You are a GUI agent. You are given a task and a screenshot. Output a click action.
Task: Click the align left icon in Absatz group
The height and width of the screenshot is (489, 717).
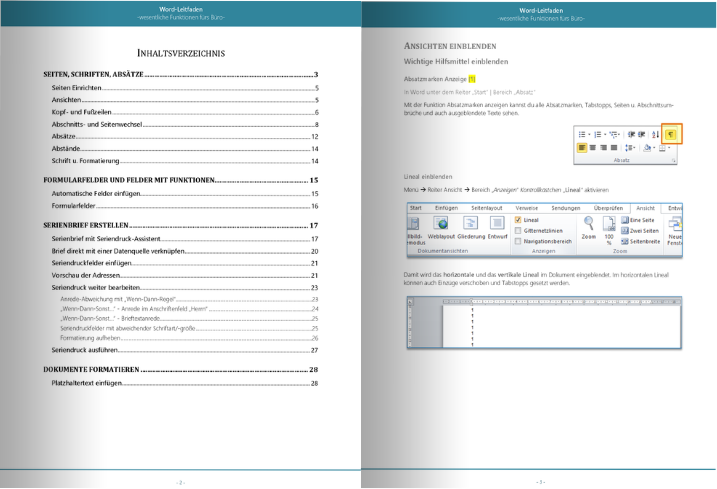(582, 148)
